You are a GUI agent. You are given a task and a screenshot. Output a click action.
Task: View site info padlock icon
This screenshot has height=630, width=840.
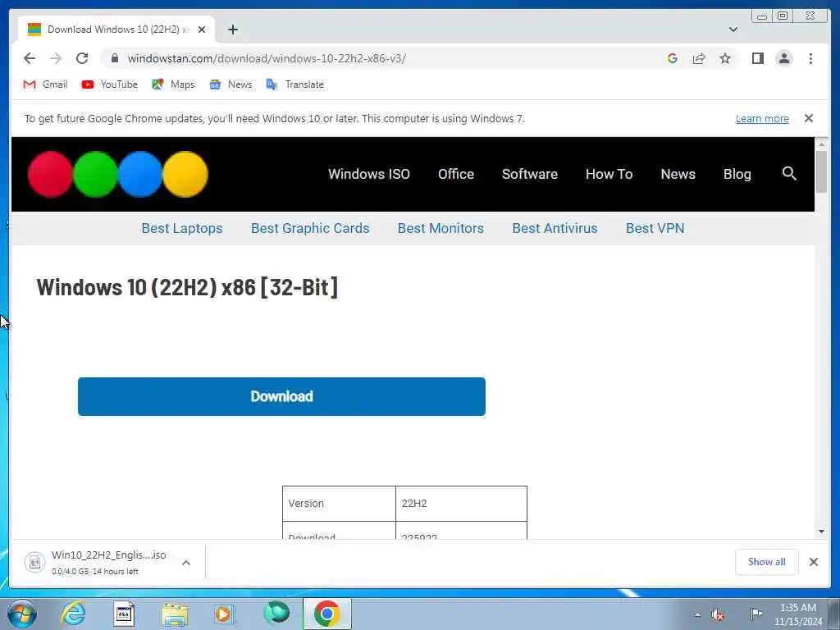(114, 58)
